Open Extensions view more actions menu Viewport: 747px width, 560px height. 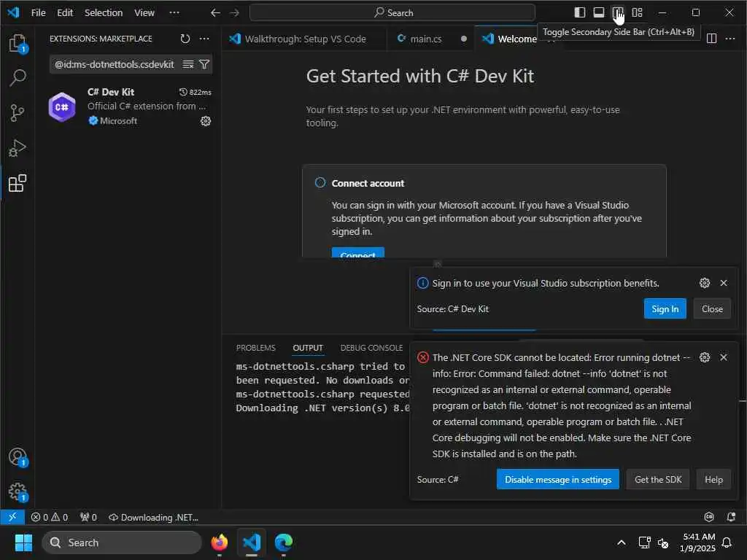pyautogui.click(x=204, y=39)
